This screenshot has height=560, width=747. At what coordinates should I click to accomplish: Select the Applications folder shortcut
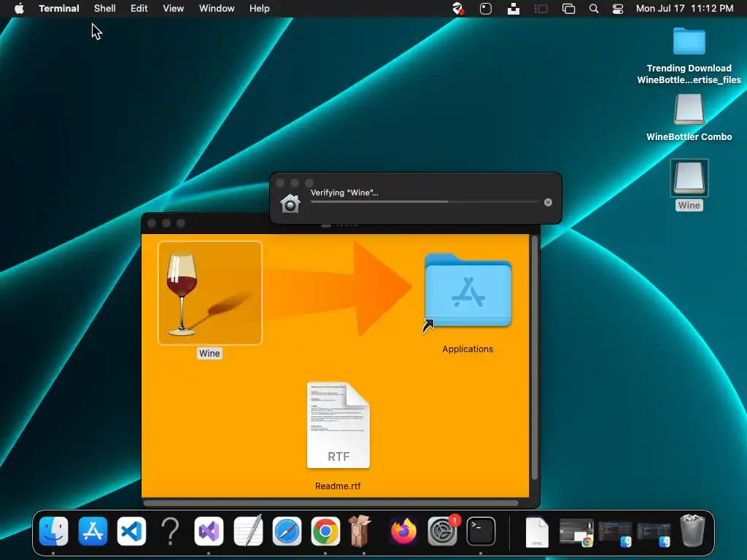(x=468, y=291)
